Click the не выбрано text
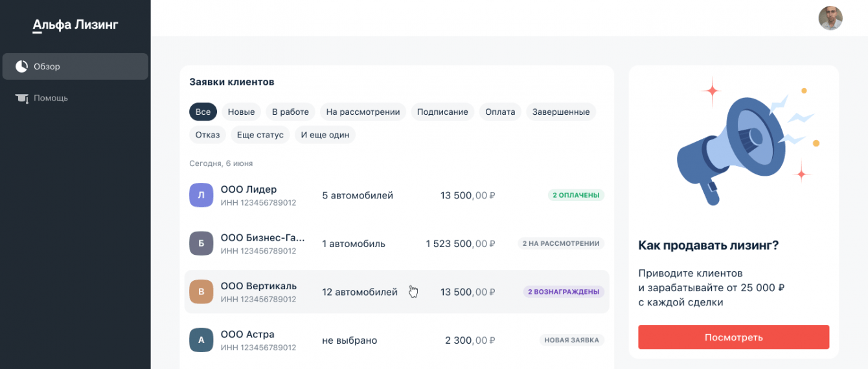The height and width of the screenshot is (369, 868). pos(350,340)
